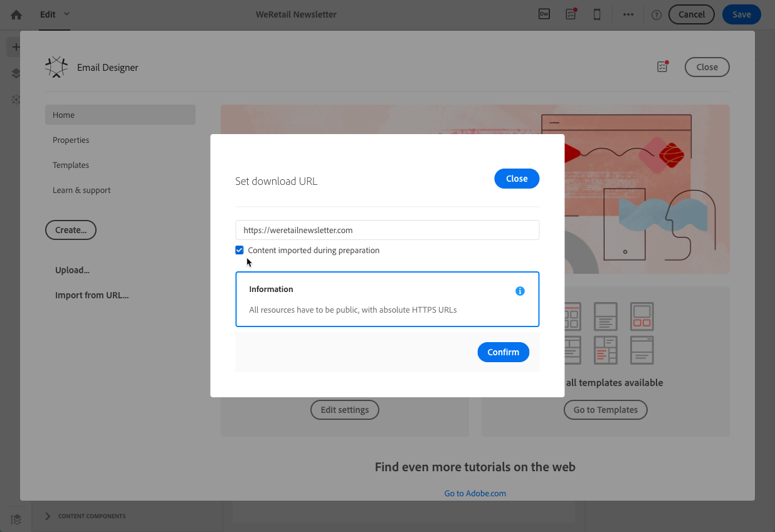Click the download URL input field
The image size is (775, 532).
click(387, 230)
